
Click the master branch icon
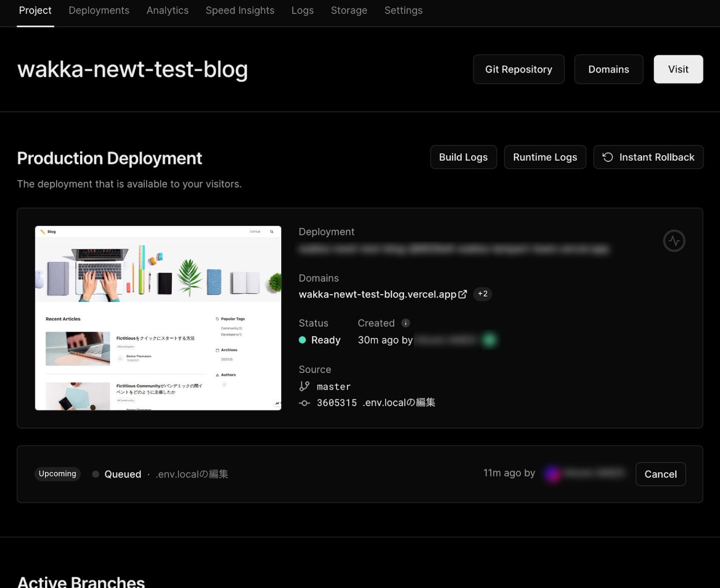tap(304, 386)
